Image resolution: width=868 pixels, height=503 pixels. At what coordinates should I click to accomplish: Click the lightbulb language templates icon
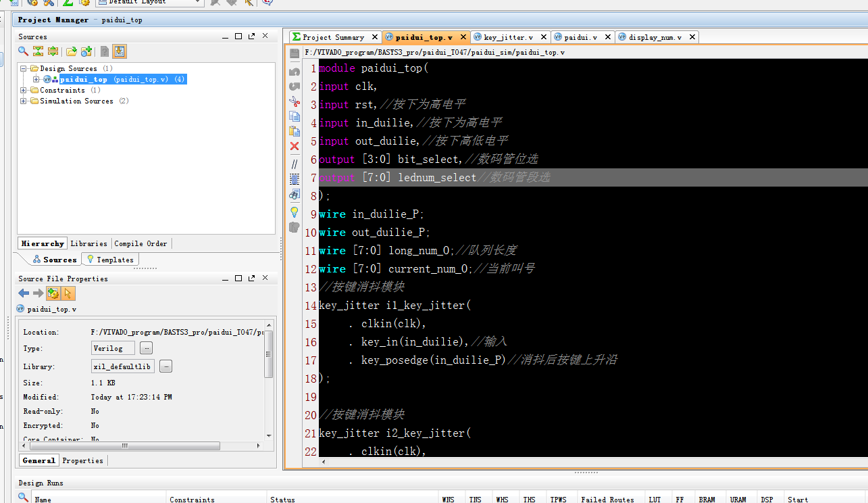coord(295,212)
